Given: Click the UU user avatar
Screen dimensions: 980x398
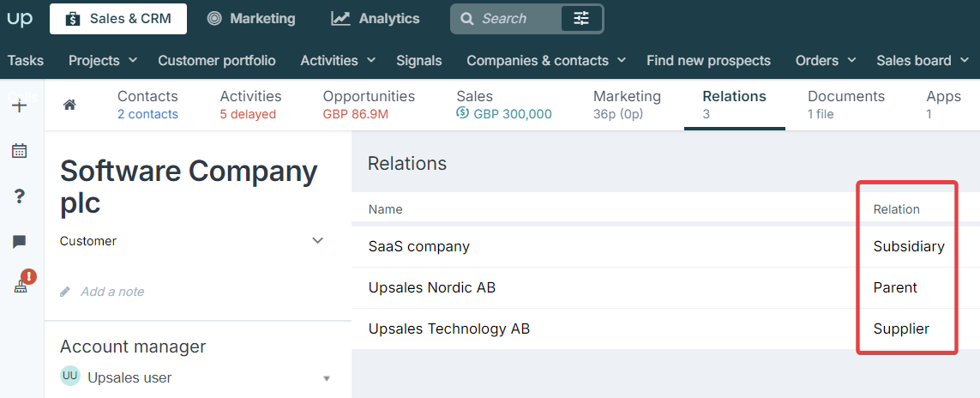Looking at the screenshot, I should tap(70, 377).
